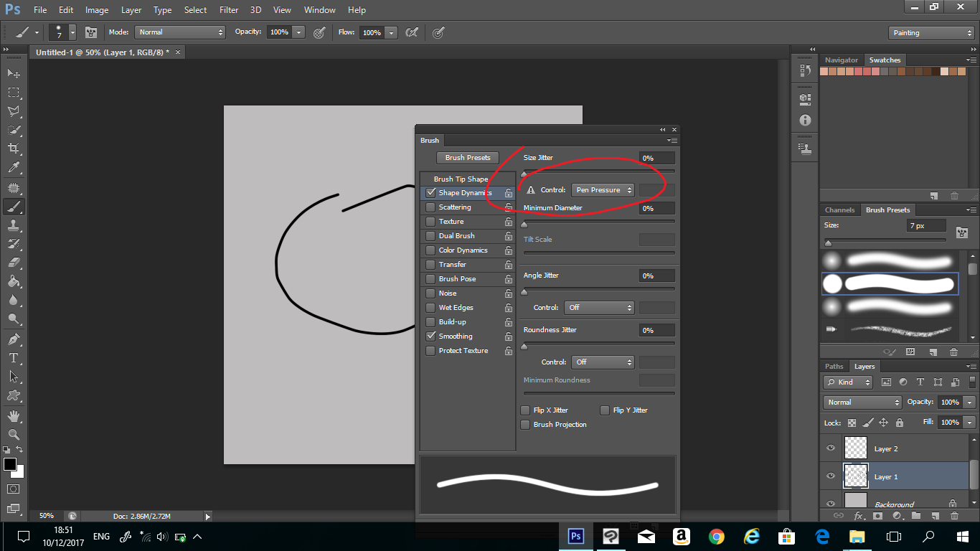Disable the Smoothing checkbox
The image size is (980, 551).
point(430,336)
